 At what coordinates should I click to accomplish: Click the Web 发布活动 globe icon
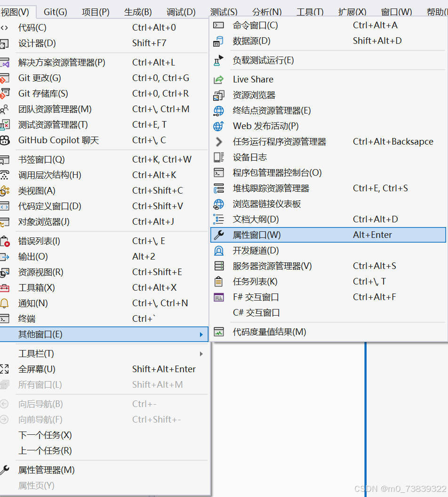(219, 126)
